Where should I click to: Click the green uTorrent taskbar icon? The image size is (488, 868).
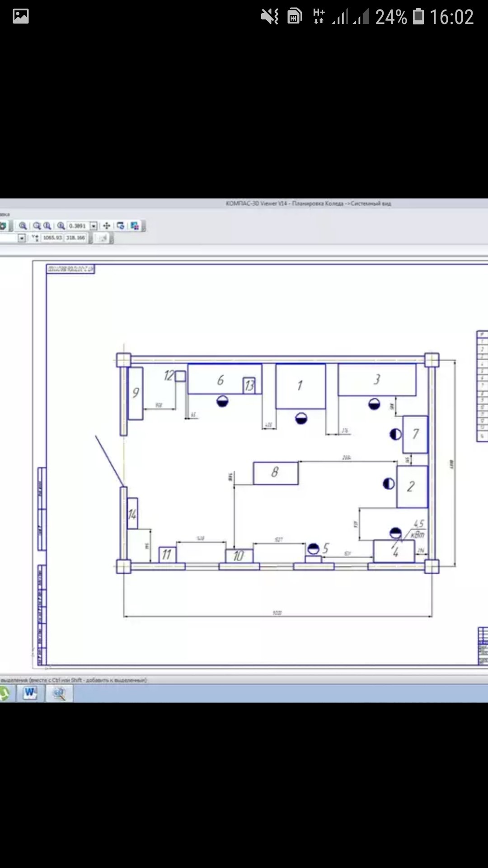[4, 693]
